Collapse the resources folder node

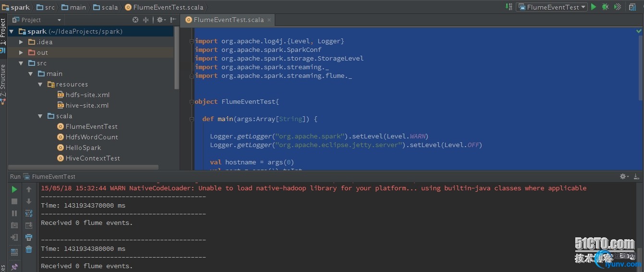[x=40, y=84]
